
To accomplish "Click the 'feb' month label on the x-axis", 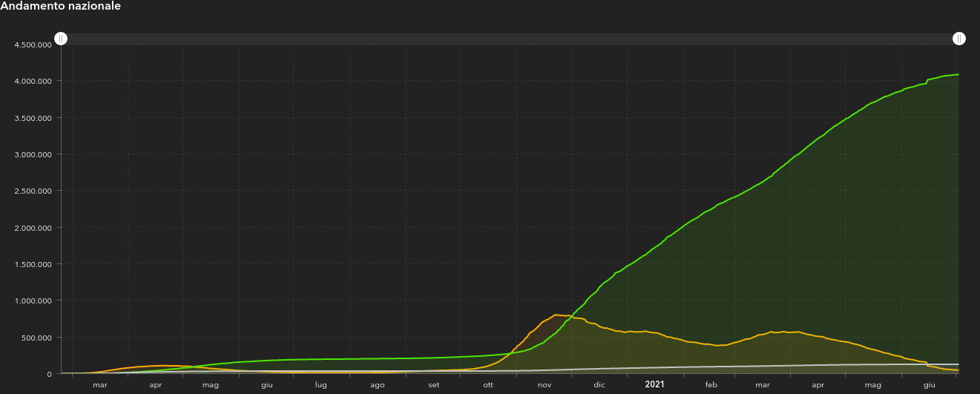I will click(x=711, y=385).
